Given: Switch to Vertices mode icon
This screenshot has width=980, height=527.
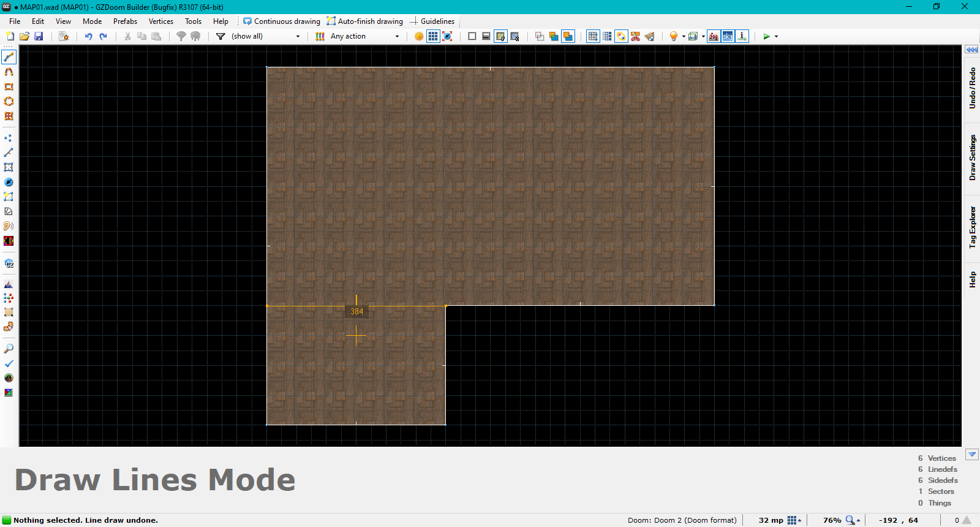Looking at the screenshot, I should [x=9, y=138].
